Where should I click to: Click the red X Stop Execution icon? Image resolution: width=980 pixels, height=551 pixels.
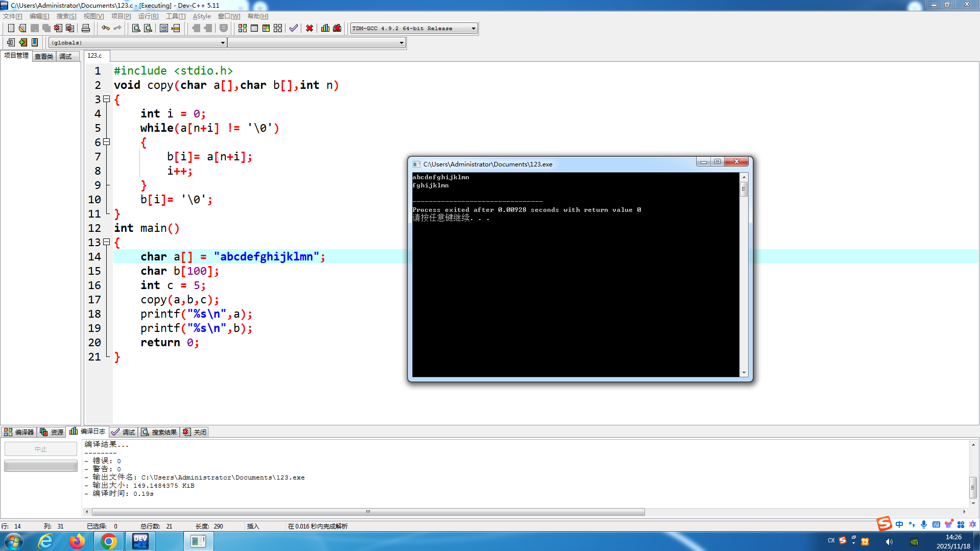coord(309,28)
